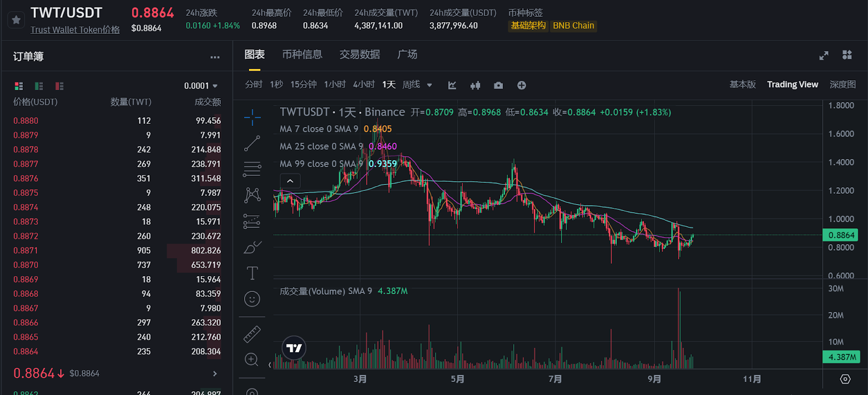Select zoom in tool
This screenshot has height=395, width=868.
(252, 359)
